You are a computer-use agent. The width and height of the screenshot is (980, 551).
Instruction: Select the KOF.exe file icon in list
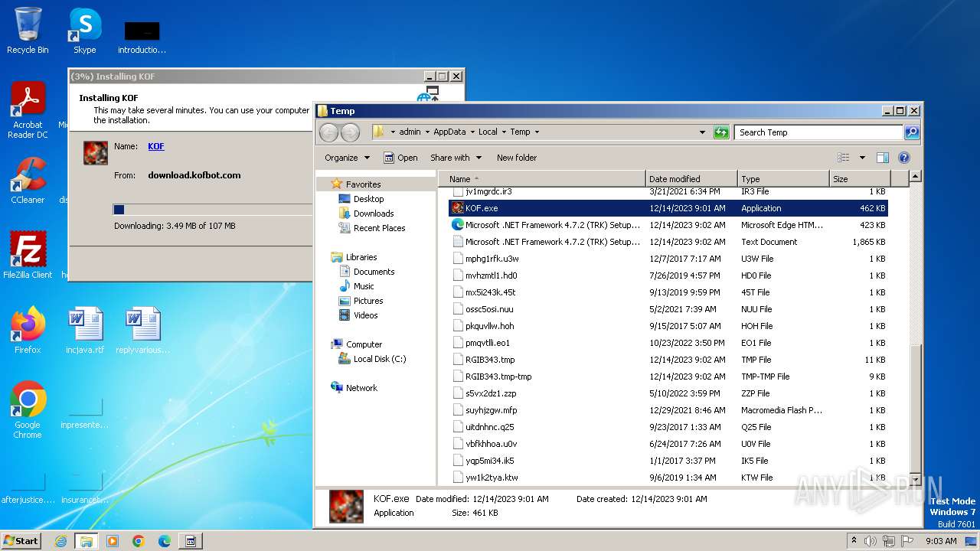coord(458,208)
